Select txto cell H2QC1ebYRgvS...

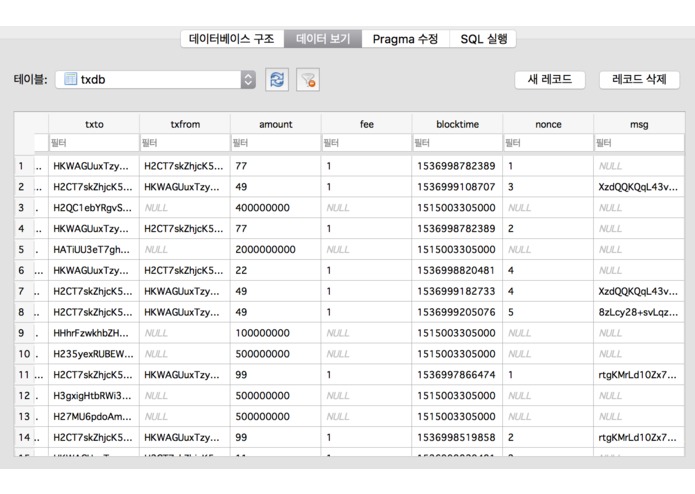[x=94, y=208]
